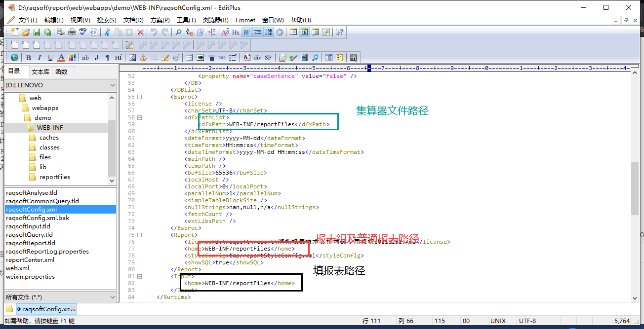The height and width of the screenshot is (329, 644).
Task: Click the Print icon in the toolbar
Action: pyautogui.click(x=72, y=32)
